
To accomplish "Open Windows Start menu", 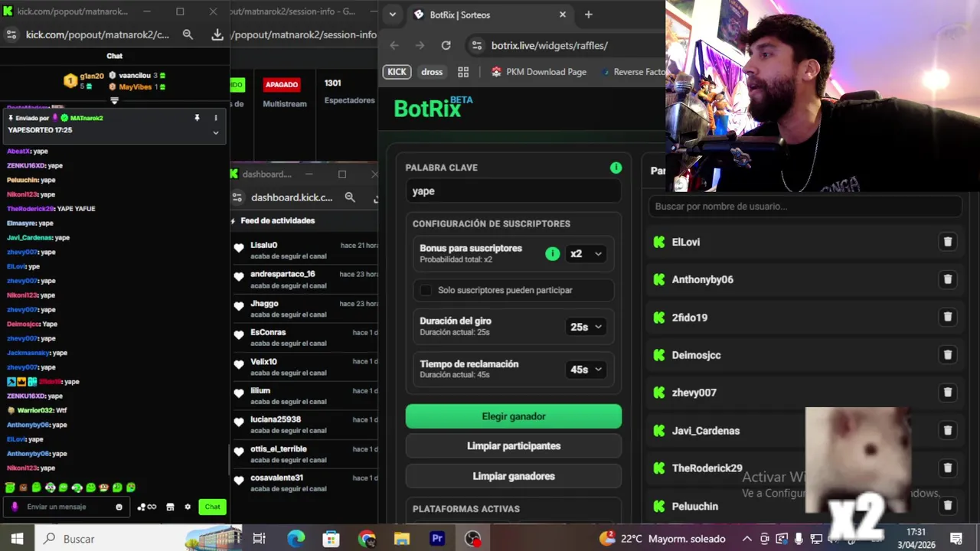I will 17,539.
